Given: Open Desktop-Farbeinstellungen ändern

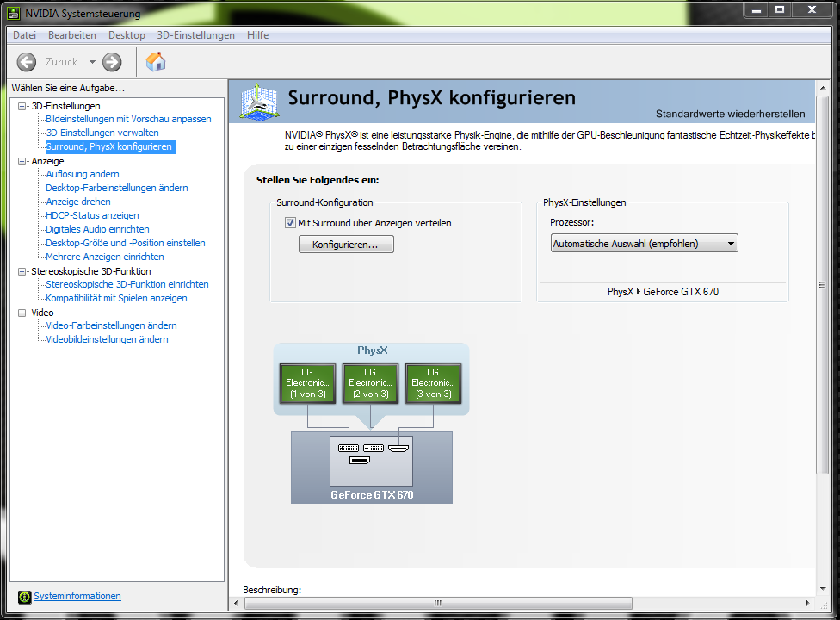Looking at the screenshot, I should tap(117, 188).
